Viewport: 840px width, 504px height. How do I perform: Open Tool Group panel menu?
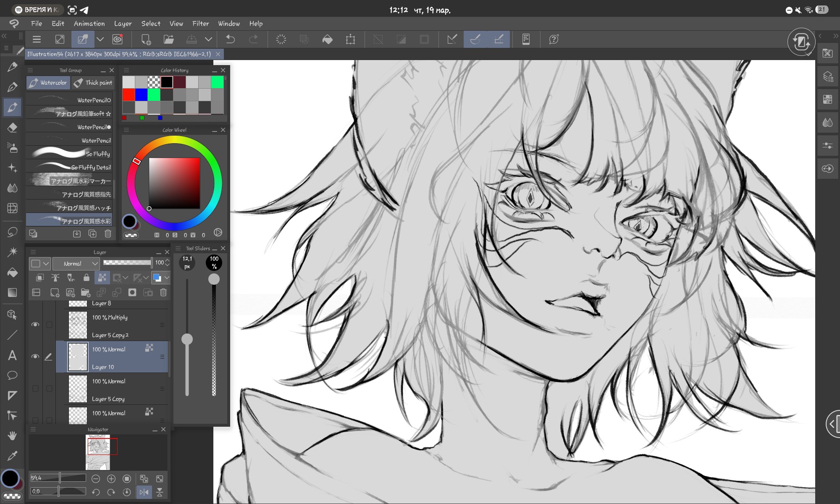[x=30, y=70]
